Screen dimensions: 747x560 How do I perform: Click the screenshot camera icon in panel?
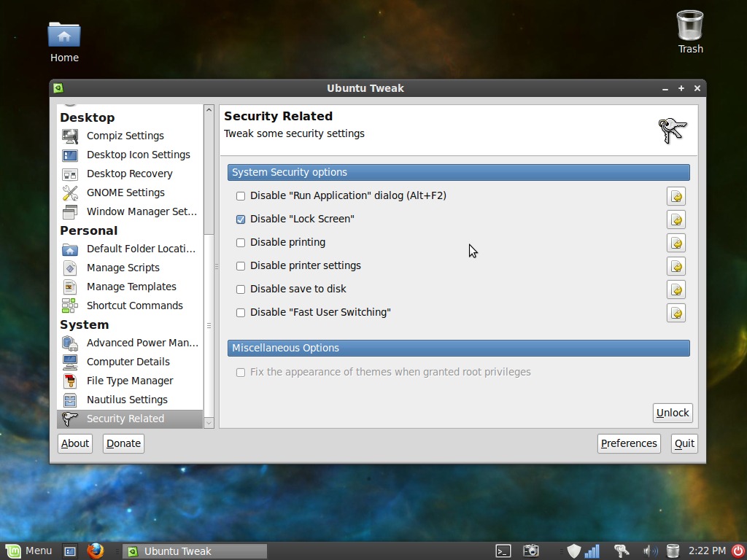point(531,551)
